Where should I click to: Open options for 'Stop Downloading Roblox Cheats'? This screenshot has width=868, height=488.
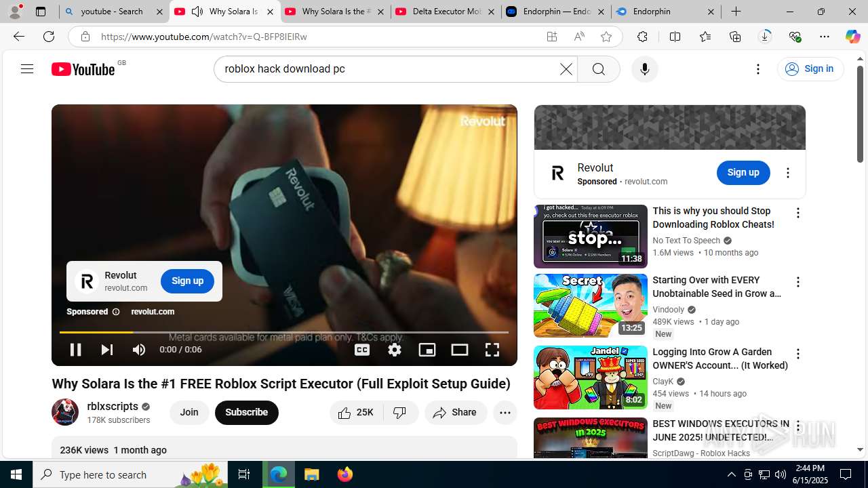tap(798, 213)
